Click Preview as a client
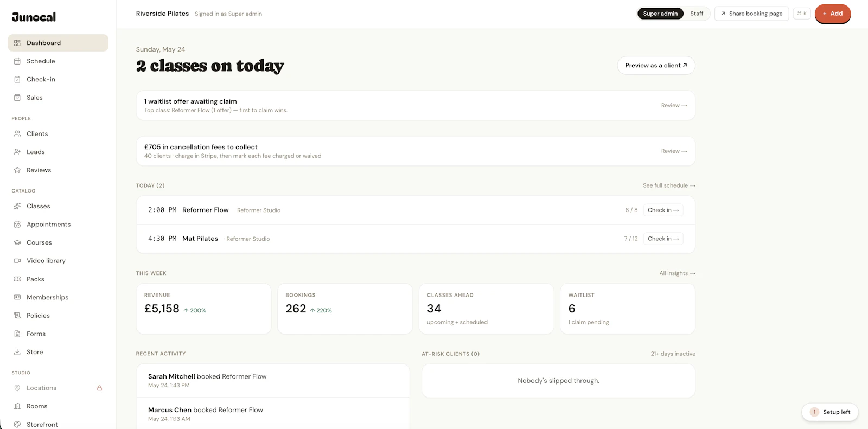 click(x=656, y=66)
